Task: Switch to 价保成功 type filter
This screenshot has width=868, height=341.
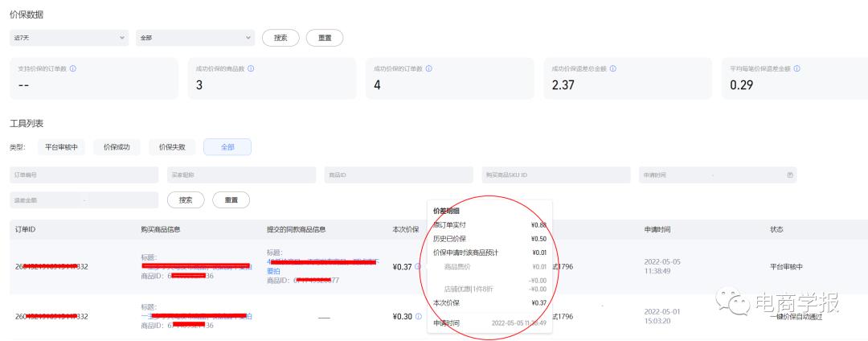Action: pyautogui.click(x=117, y=147)
